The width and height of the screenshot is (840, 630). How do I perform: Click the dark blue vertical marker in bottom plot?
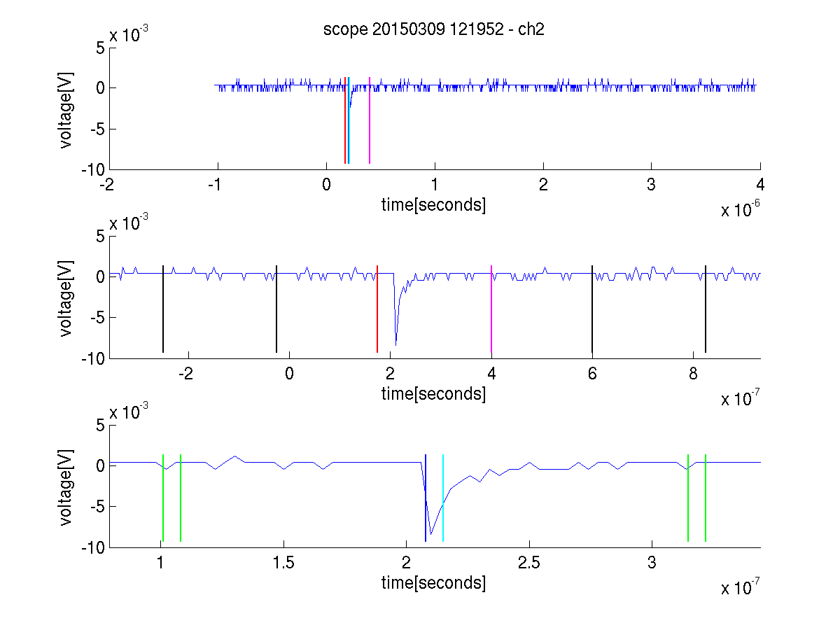[x=426, y=498]
